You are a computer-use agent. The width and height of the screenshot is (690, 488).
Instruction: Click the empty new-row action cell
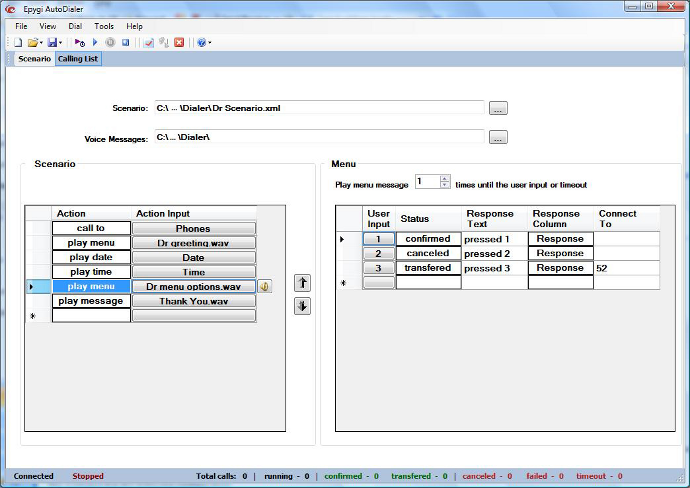coord(91,316)
